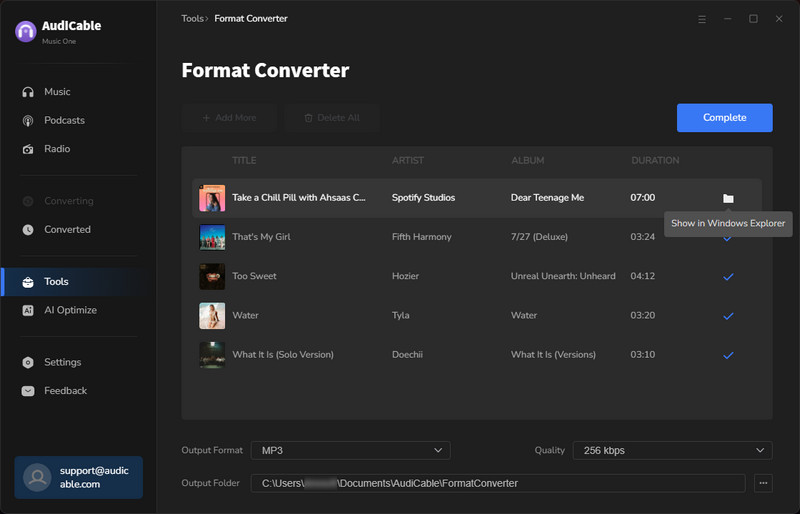The height and width of the screenshot is (514, 800).
Task: Click the Too Sweet album thumbnail
Action: pyautogui.click(x=212, y=277)
